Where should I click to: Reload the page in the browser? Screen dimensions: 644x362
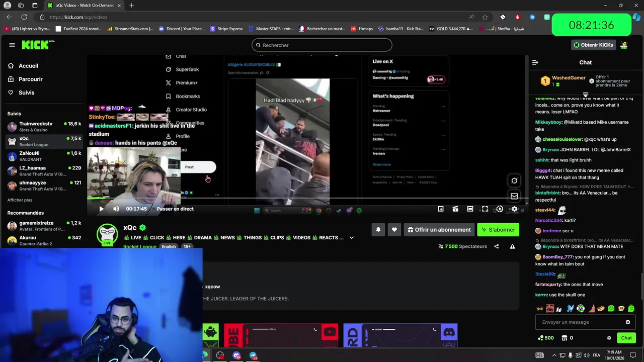(24, 17)
